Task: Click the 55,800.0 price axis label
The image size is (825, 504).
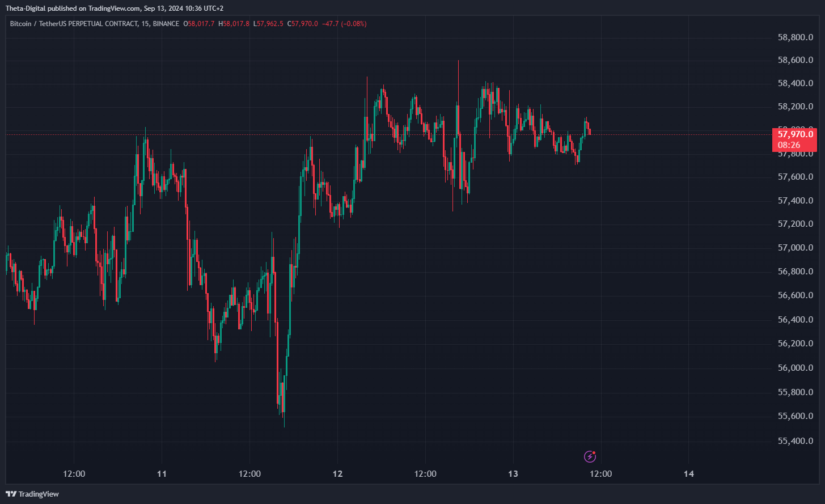Action: click(795, 392)
